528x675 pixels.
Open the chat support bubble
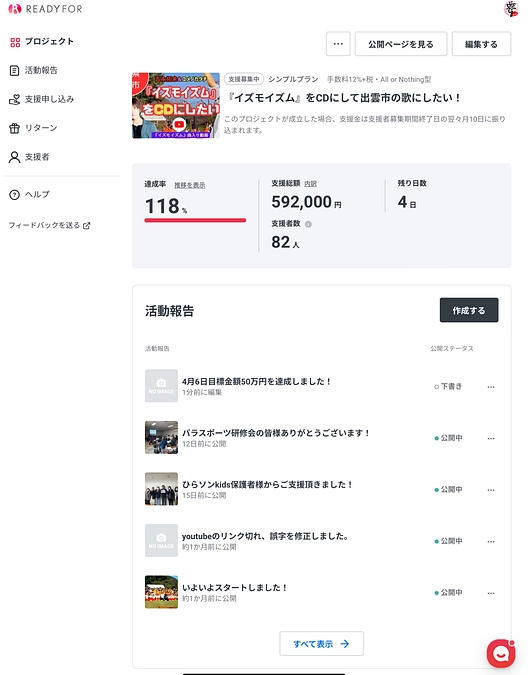pos(501,653)
